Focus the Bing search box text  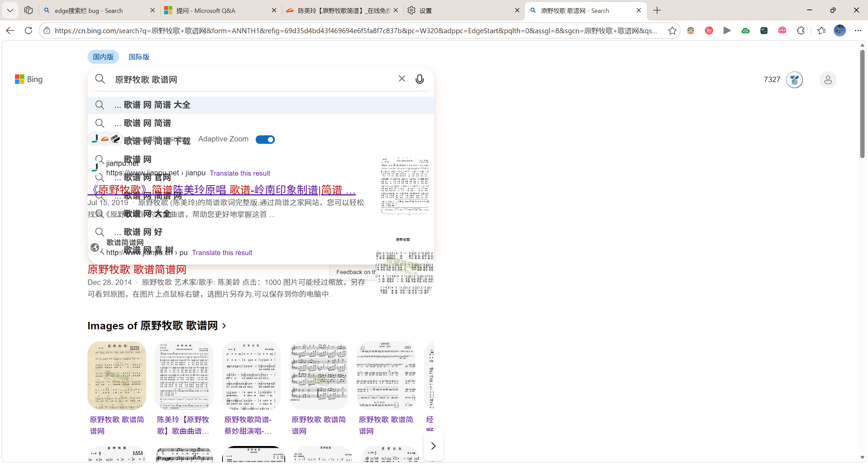251,79
